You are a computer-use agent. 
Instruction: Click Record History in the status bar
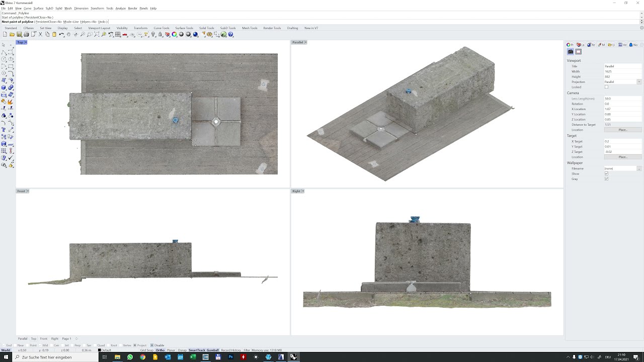[231, 350]
